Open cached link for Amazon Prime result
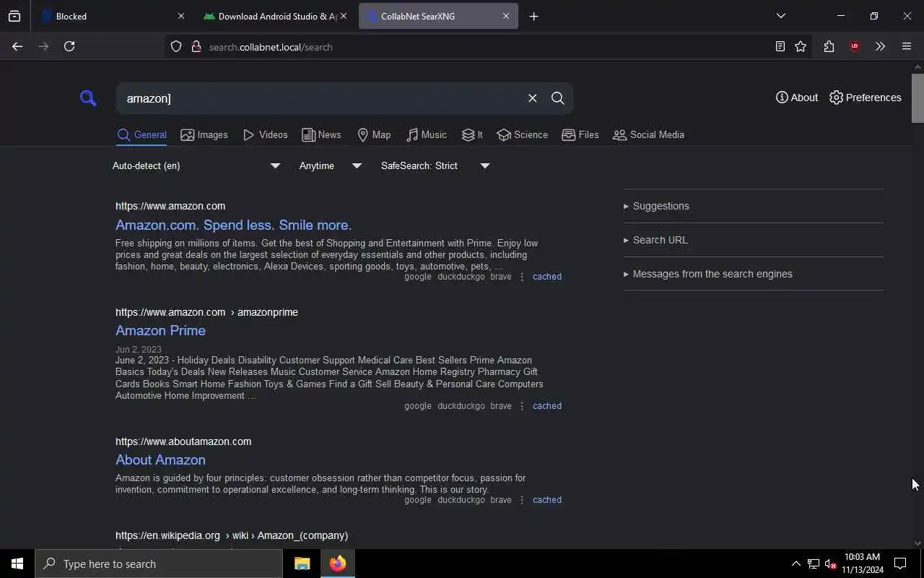 click(546, 406)
